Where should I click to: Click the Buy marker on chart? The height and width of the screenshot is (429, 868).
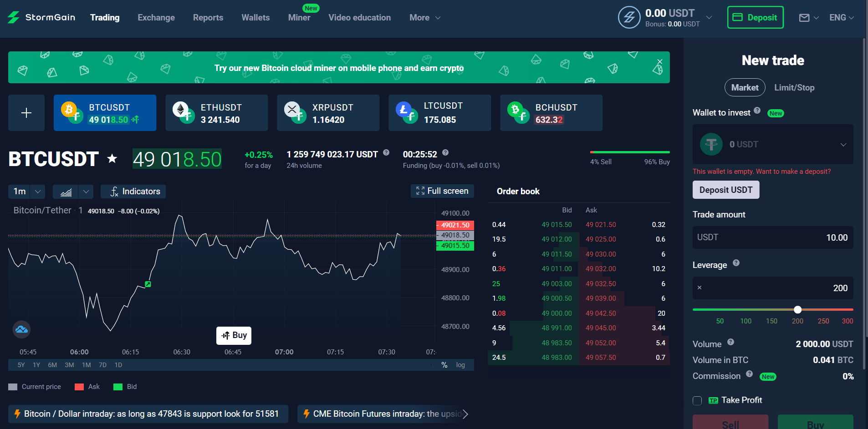point(234,335)
